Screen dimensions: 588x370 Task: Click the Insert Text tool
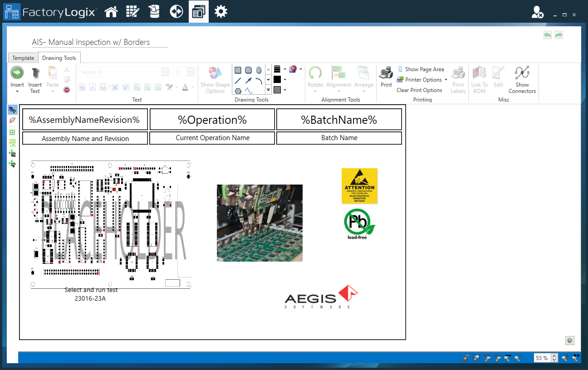point(35,79)
